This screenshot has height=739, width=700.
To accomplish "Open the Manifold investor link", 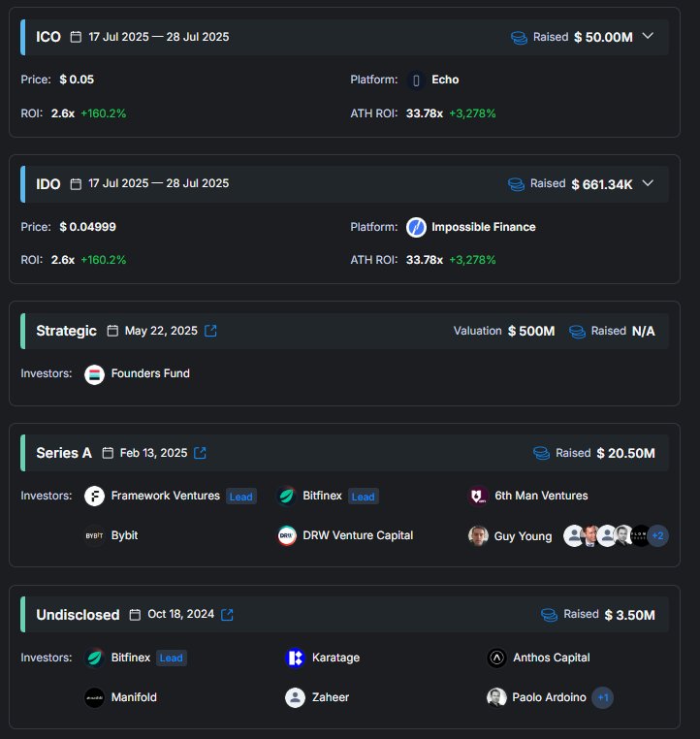I will click(x=134, y=697).
